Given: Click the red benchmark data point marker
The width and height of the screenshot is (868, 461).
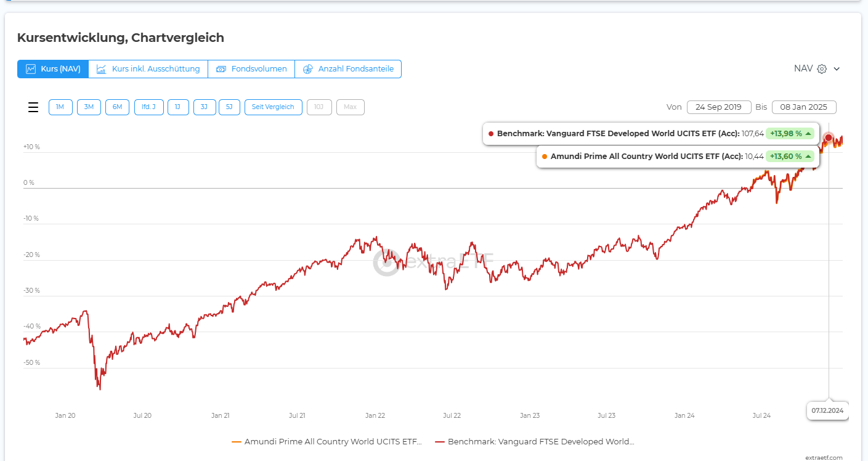Looking at the screenshot, I should pos(829,138).
